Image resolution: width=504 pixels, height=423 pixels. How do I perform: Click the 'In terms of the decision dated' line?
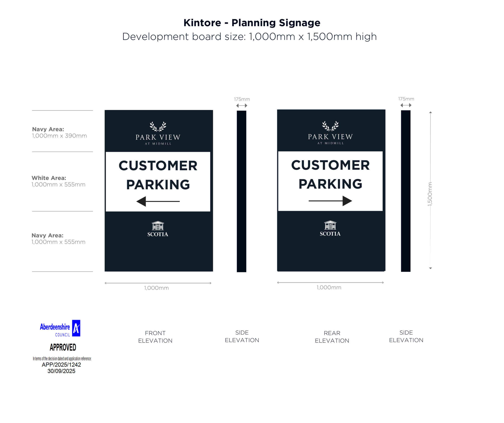pos(62,359)
